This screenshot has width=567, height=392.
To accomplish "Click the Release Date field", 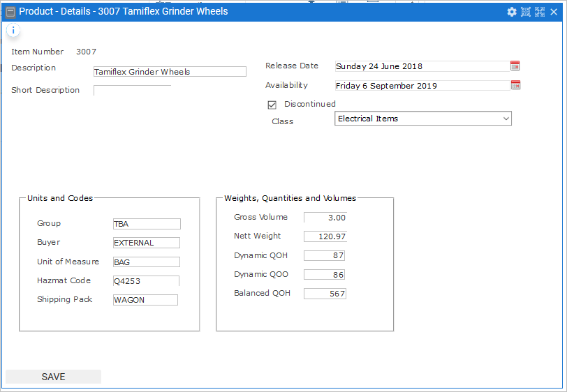I will (x=422, y=66).
